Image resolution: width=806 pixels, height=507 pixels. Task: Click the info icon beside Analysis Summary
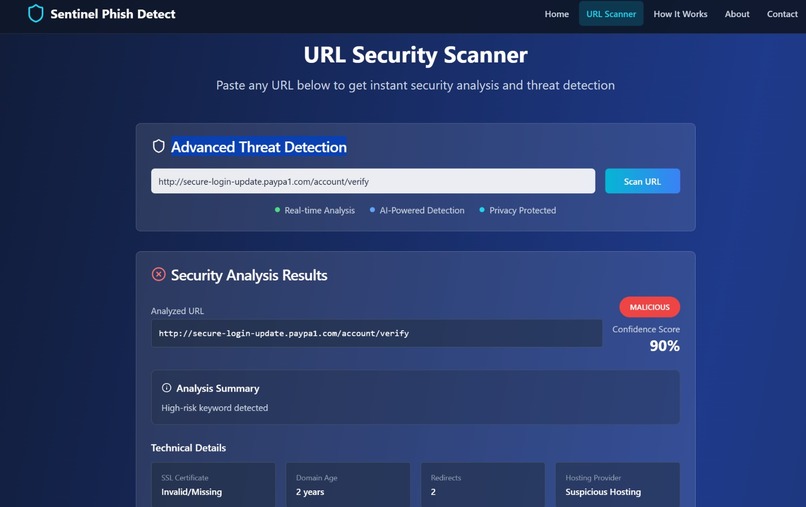pyautogui.click(x=167, y=388)
